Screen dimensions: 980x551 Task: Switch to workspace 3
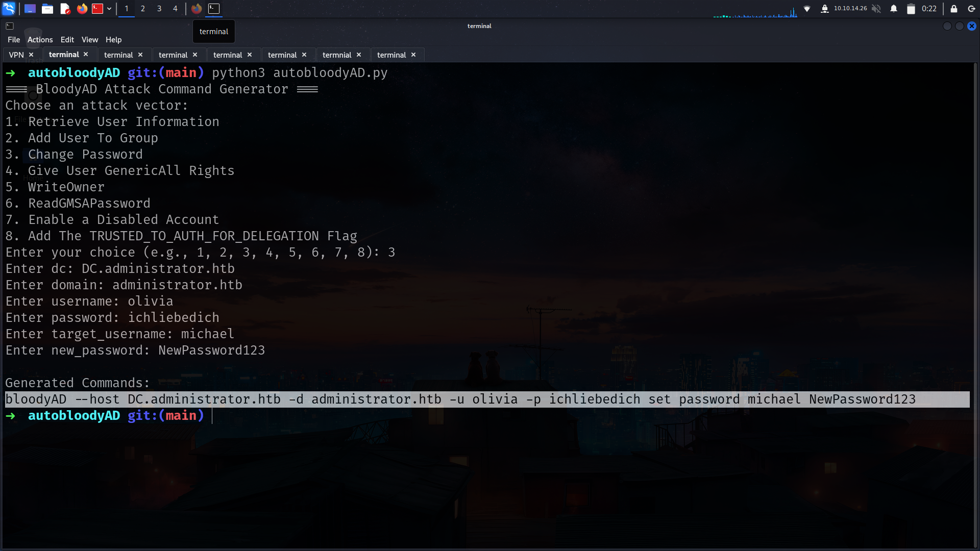pos(159,9)
